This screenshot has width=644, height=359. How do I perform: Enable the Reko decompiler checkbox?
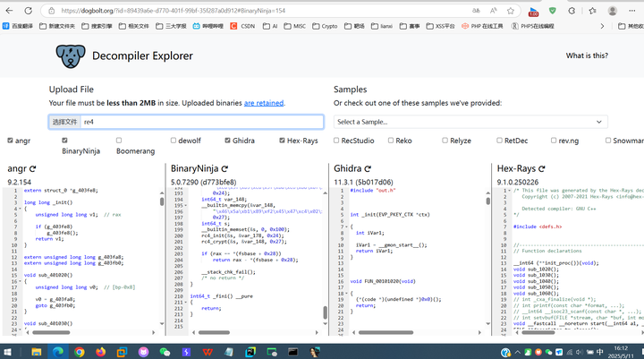[391, 141]
